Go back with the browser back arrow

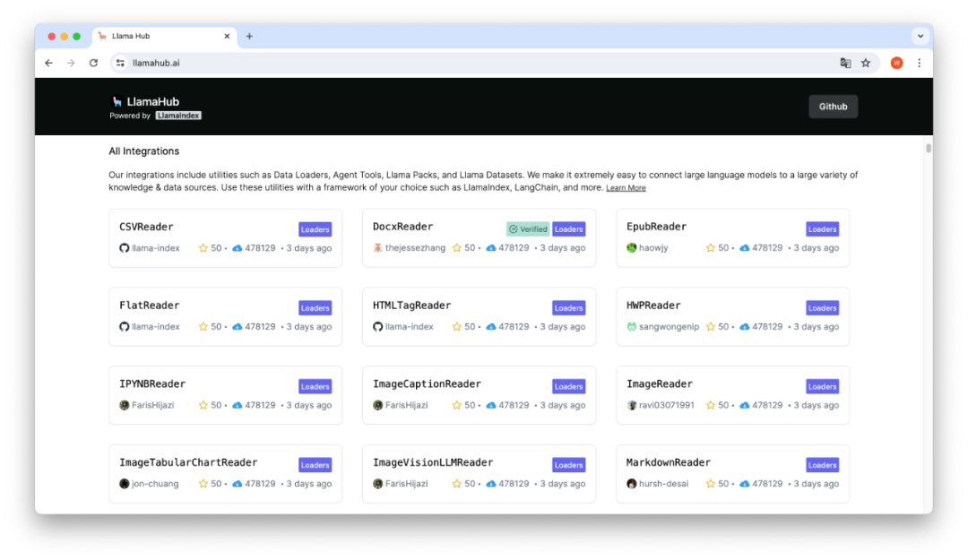(48, 63)
